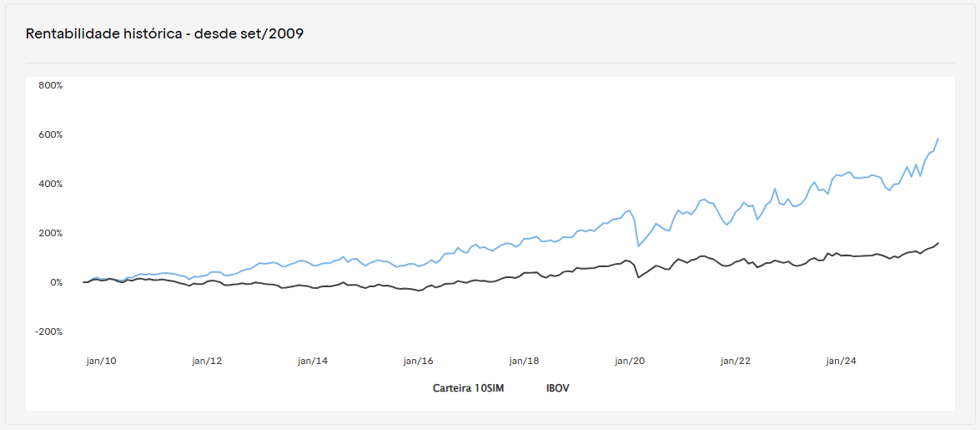Toggle the IBOV legend series

tap(557, 388)
